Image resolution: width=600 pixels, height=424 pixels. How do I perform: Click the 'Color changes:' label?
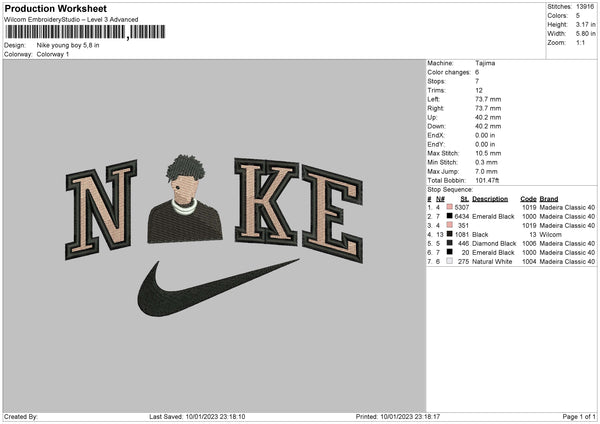point(449,72)
